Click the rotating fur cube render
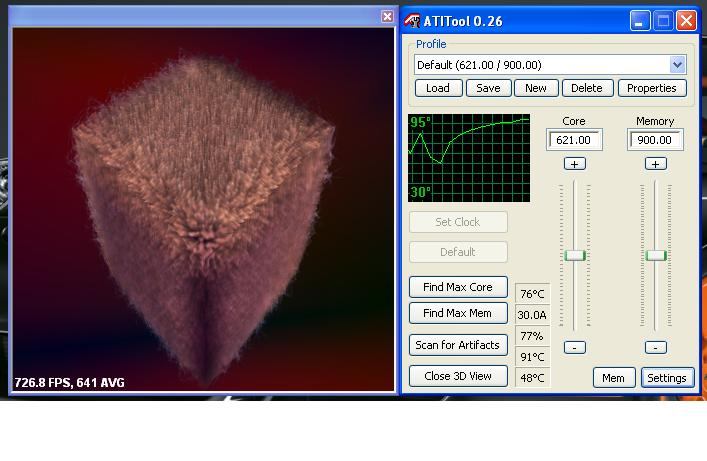The image size is (707, 461). pyautogui.click(x=203, y=217)
